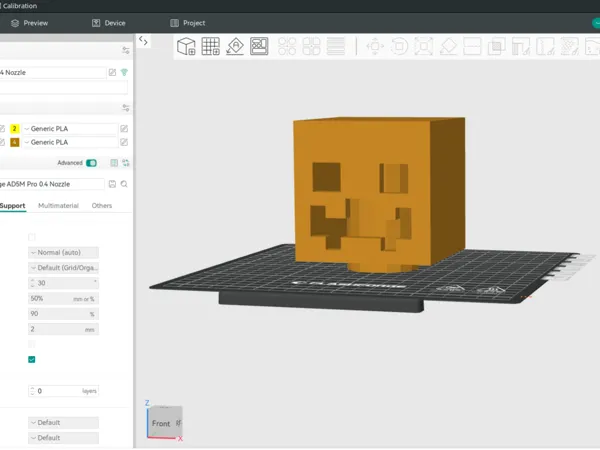Click the empty bed type field below nozzle
The height and width of the screenshot is (450, 600).
[64, 88]
